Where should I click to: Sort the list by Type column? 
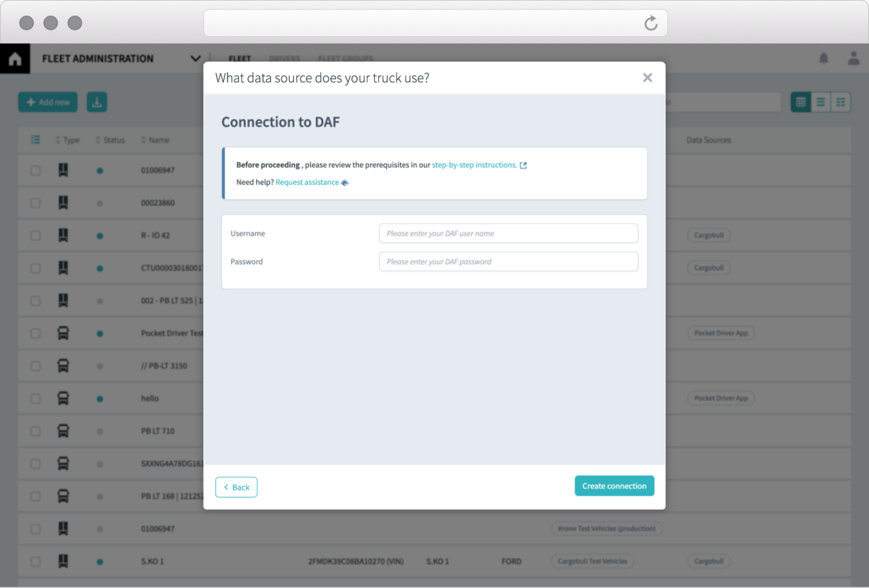(x=67, y=141)
